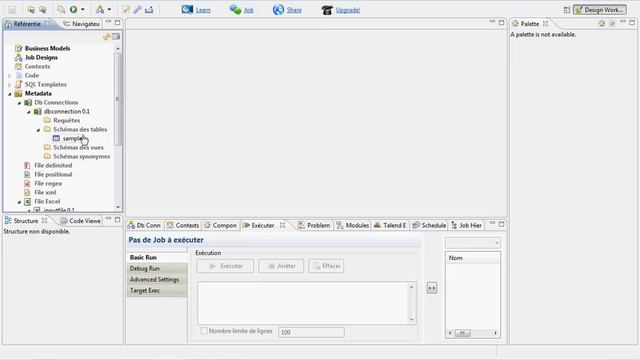Open the combo box above the Nom list
The width and height of the screenshot is (640, 360).
473,243
